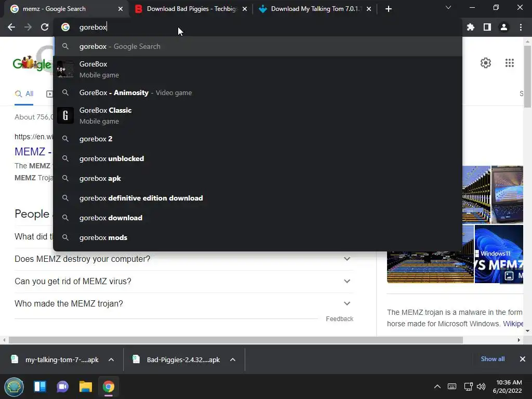Select the 'gorebox mods' suggestion
This screenshot has width=532, height=399.
click(x=258, y=237)
